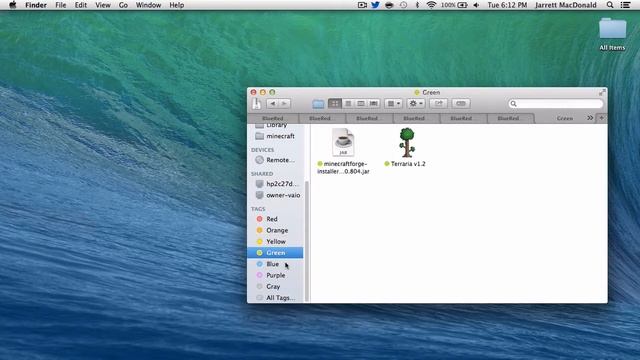Go back in Finder window
This screenshot has height=360, width=640.
coord(273,104)
